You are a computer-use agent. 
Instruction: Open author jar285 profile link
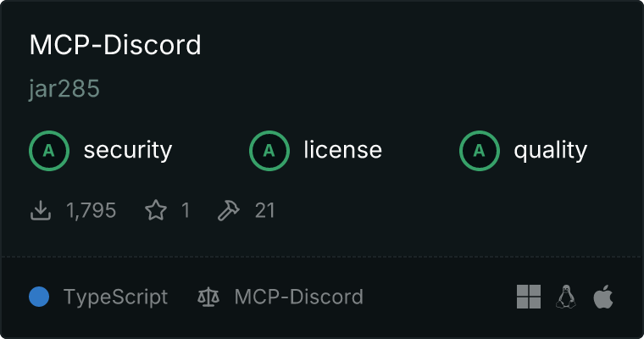(x=64, y=89)
